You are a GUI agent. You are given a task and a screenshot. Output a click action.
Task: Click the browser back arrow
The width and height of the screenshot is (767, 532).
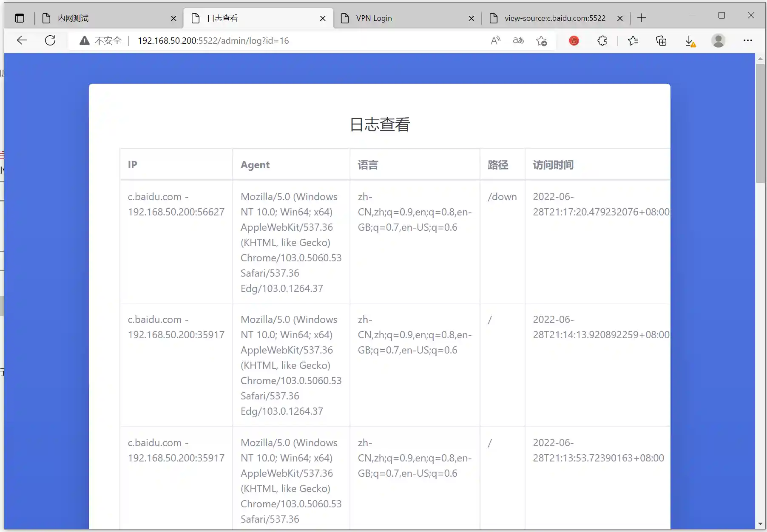(22, 41)
